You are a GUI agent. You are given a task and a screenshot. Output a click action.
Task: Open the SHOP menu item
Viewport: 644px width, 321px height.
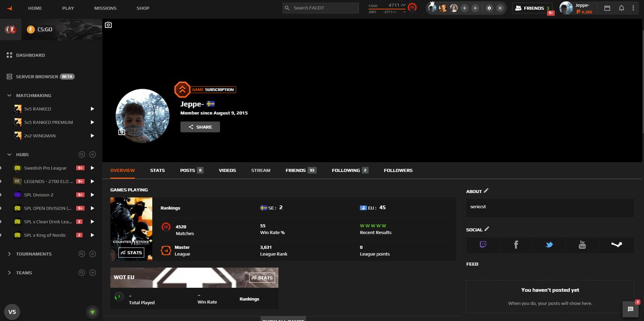pyautogui.click(x=143, y=8)
